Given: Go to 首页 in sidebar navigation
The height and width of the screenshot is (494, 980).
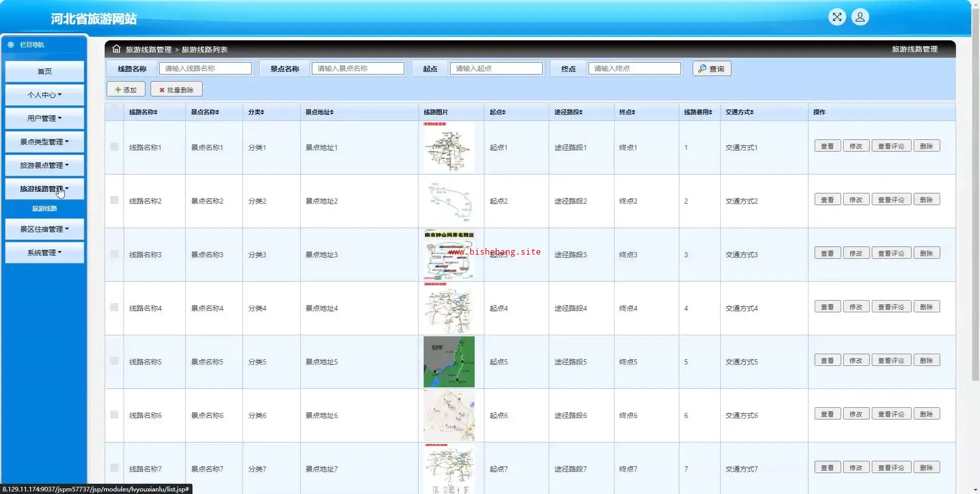Looking at the screenshot, I should 44,71.
